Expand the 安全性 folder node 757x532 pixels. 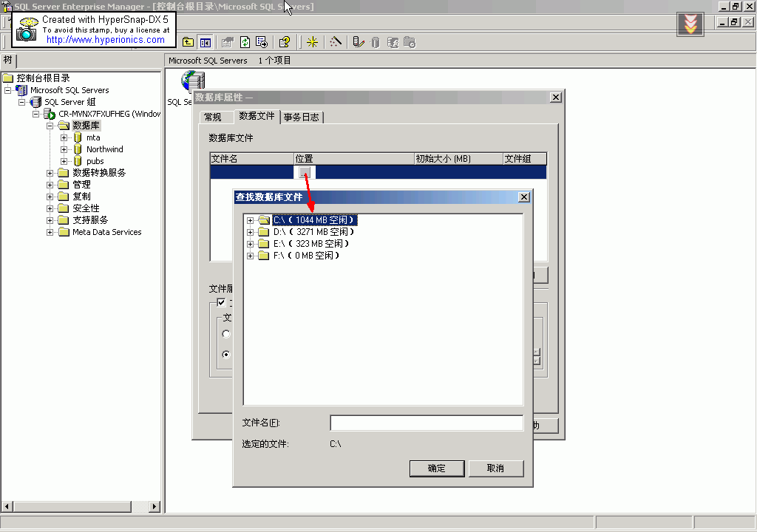pos(50,208)
